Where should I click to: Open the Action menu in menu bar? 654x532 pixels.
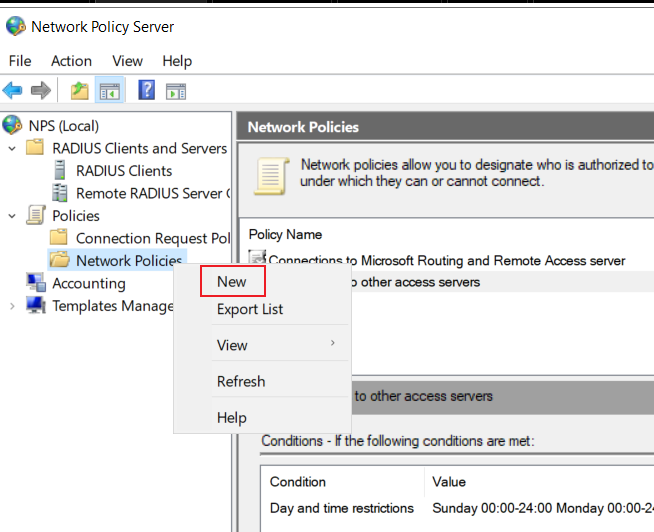(71, 61)
